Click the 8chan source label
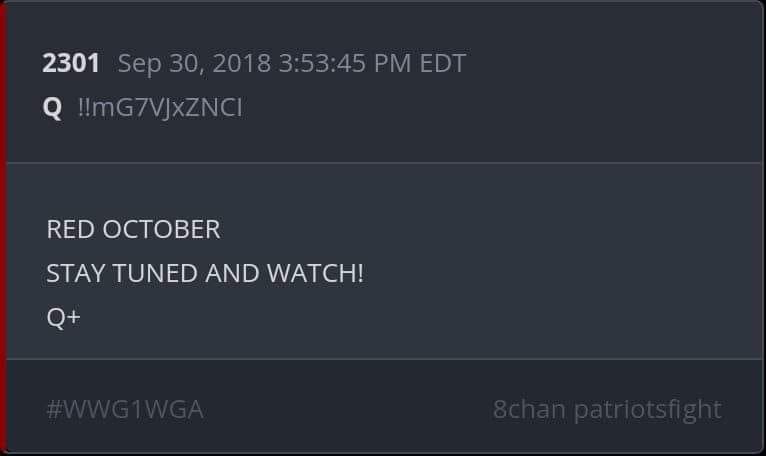 [x=529, y=409]
